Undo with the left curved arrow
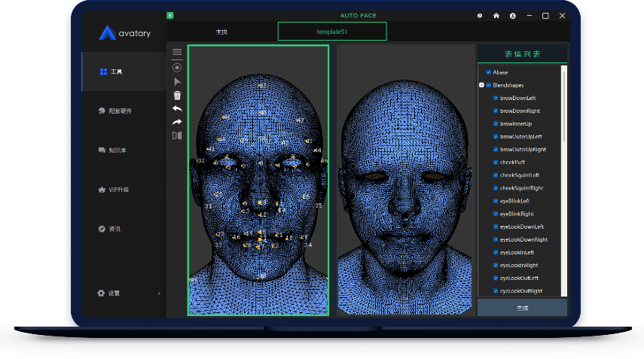This screenshot has width=644, height=359. click(x=177, y=108)
